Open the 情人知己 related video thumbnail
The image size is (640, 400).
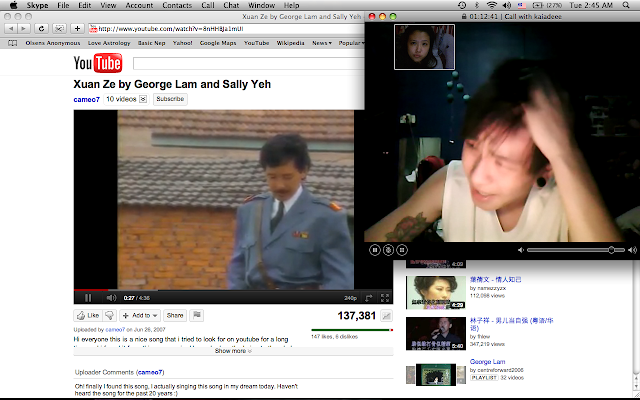coord(436,293)
